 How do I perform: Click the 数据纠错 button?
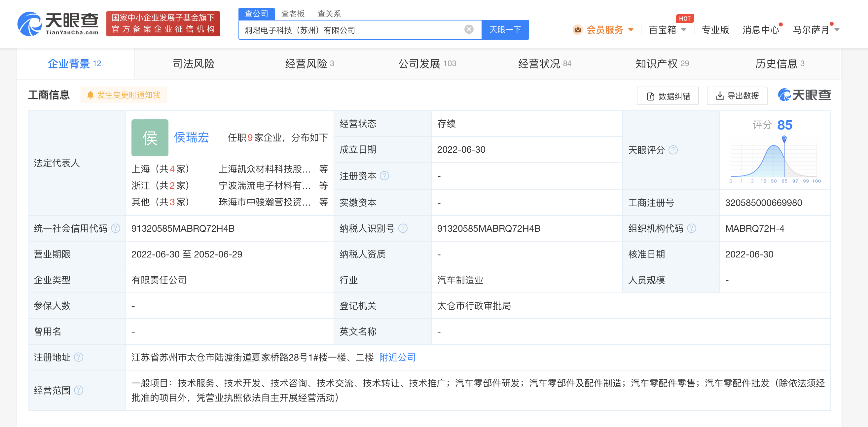(x=668, y=96)
